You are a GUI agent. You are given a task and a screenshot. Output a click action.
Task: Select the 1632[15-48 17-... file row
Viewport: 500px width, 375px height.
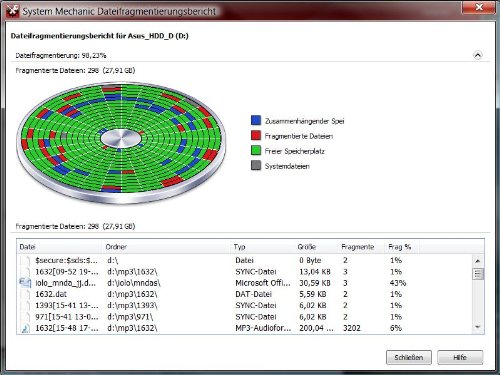tap(244, 328)
